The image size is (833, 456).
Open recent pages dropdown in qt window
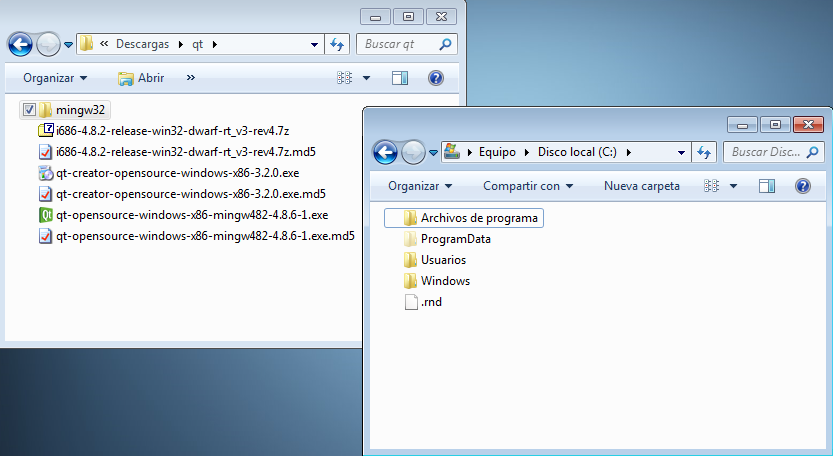pos(69,45)
